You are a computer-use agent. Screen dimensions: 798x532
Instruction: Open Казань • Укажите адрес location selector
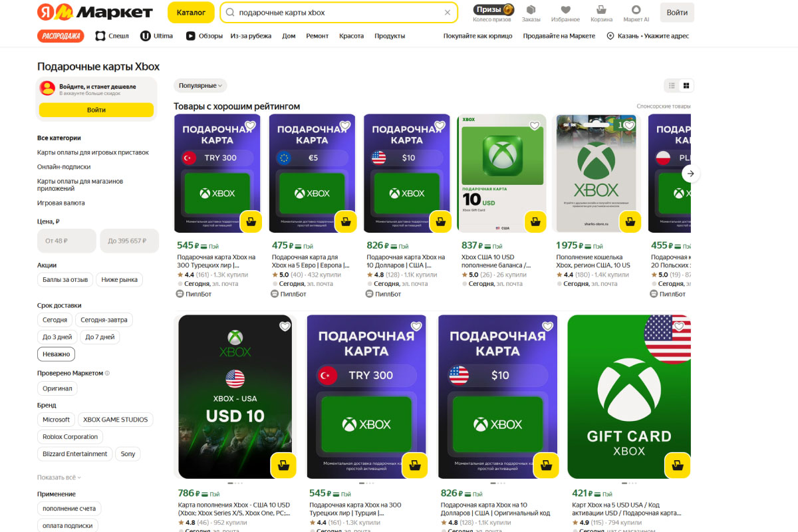(x=648, y=36)
